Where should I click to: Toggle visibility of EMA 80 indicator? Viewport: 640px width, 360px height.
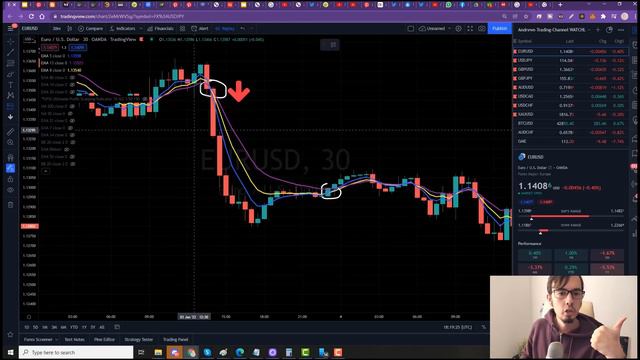click(x=73, y=78)
